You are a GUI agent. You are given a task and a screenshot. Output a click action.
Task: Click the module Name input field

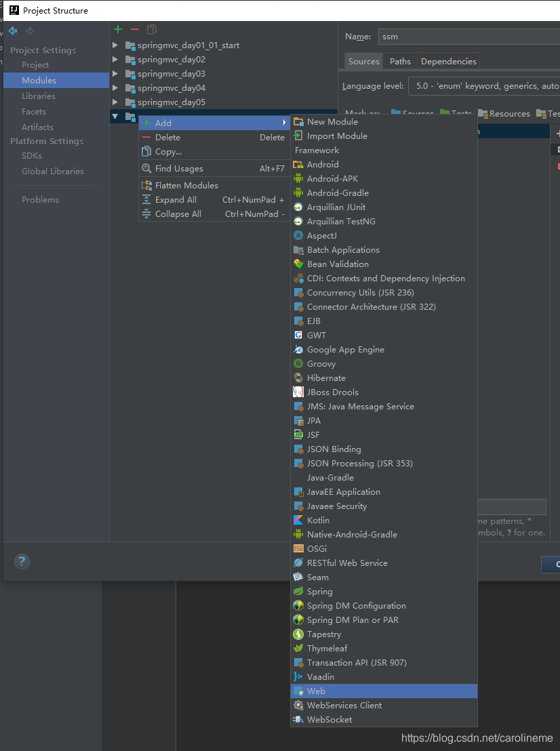click(x=469, y=37)
